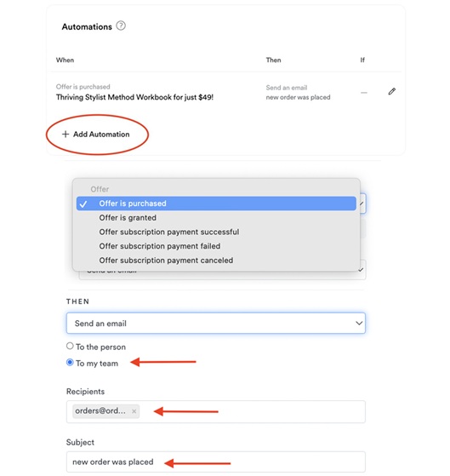This screenshot has height=476, width=450.
Task: Click the Thriving Stylist Method Workbook offer name
Action: (134, 97)
